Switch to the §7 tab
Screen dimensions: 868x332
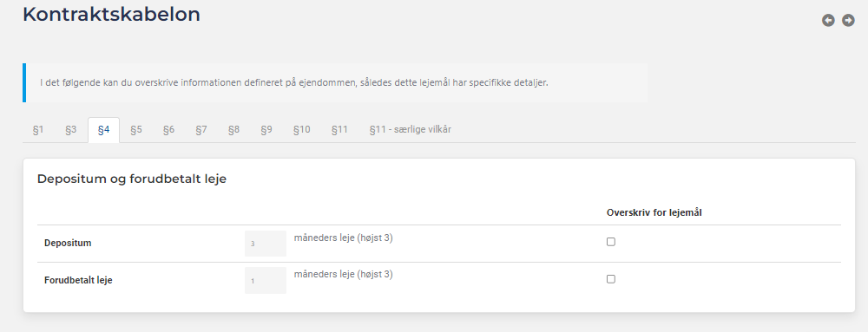tap(201, 130)
